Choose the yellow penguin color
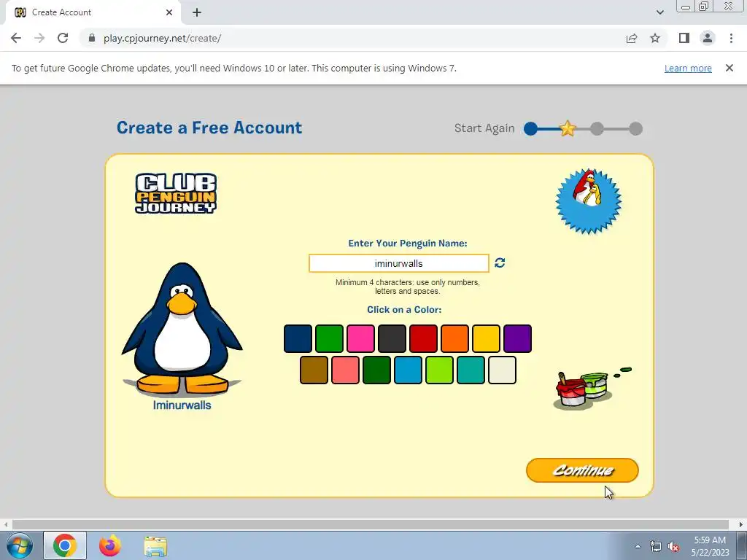This screenshot has height=560, width=747. tap(486, 338)
